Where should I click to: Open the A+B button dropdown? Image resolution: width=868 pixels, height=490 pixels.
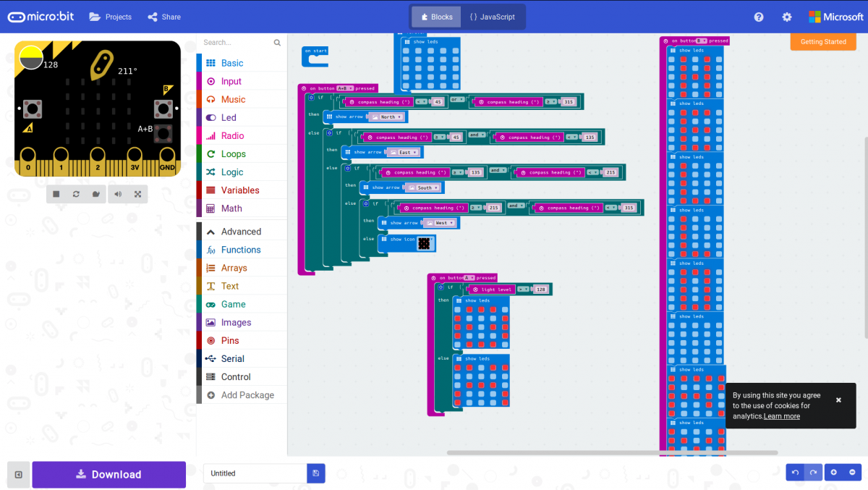pos(344,88)
